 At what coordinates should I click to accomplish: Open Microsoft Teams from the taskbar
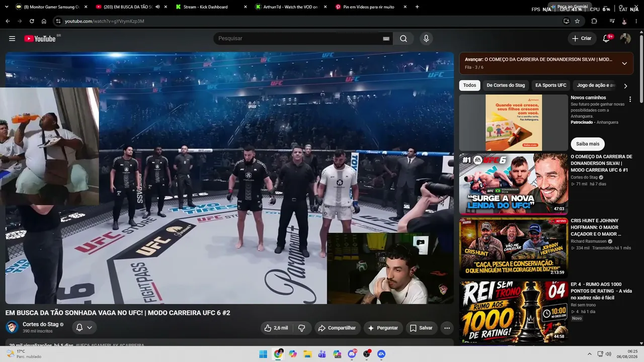point(322,354)
